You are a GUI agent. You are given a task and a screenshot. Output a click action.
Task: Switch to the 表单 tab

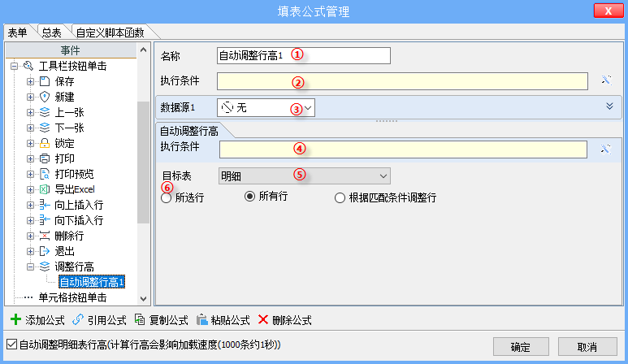(x=18, y=32)
